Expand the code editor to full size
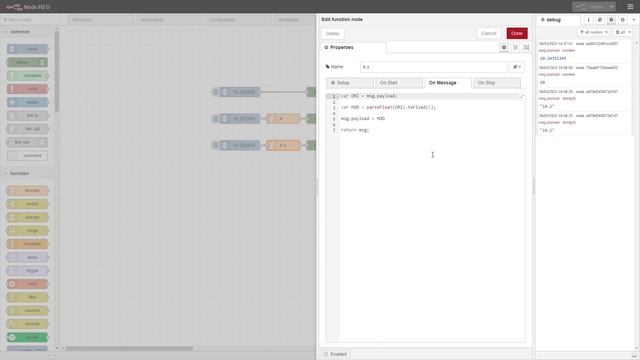 tap(521, 97)
